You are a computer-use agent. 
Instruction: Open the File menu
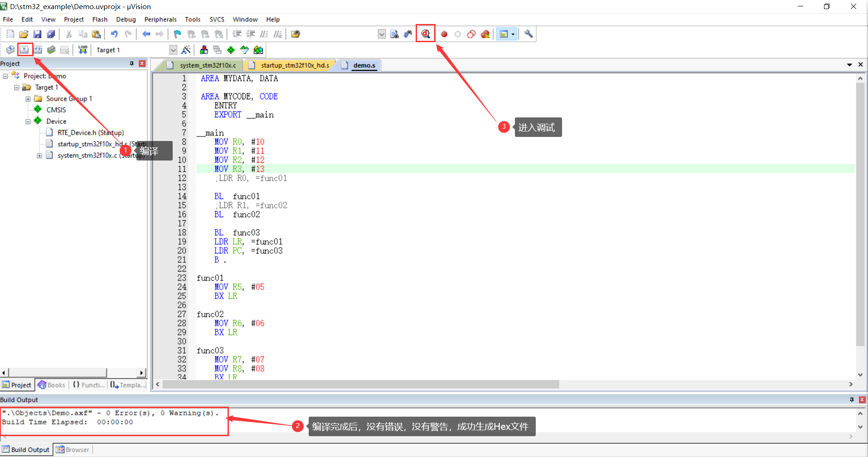(8, 19)
